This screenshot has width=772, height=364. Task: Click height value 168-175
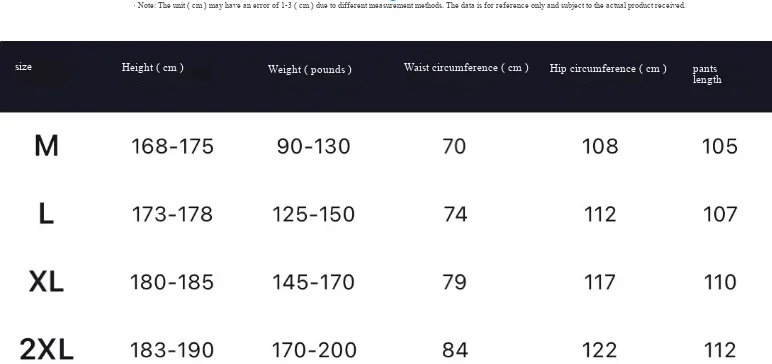pyautogui.click(x=172, y=146)
